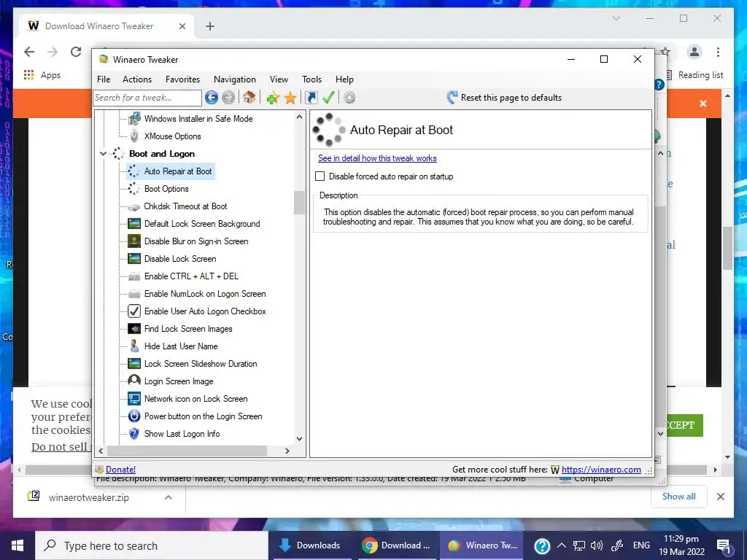Click Show all downloads in Chrome
Viewport: 747px width, 560px height.
(x=679, y=496)
